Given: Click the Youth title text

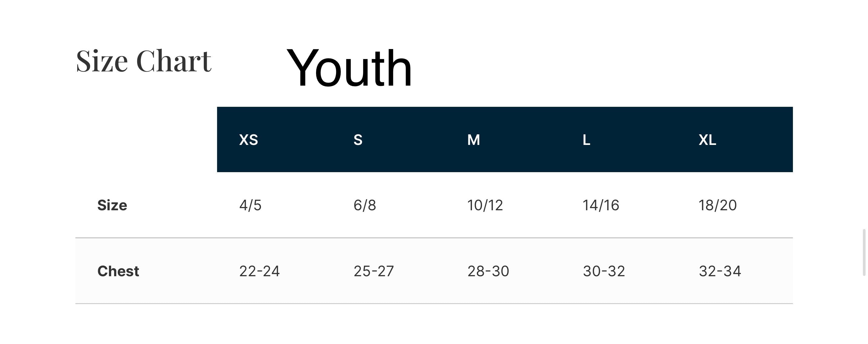Looking at the screenshot, I should click(349, 68).
